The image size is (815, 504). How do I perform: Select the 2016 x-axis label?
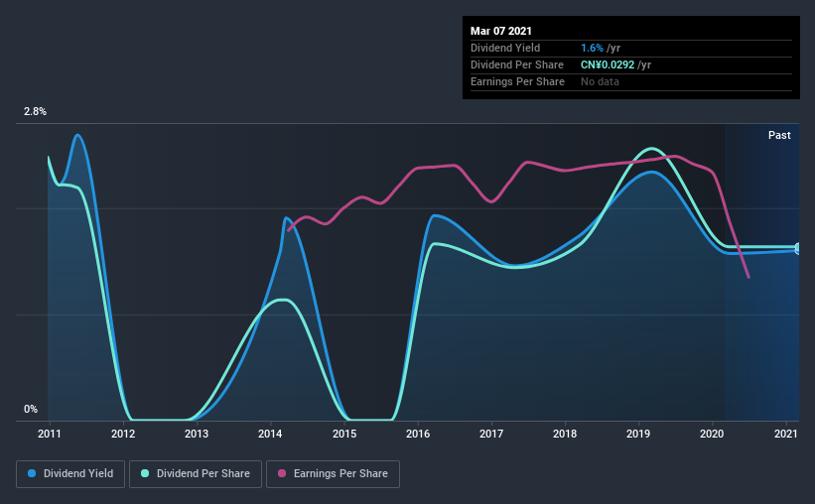[418, 434]
